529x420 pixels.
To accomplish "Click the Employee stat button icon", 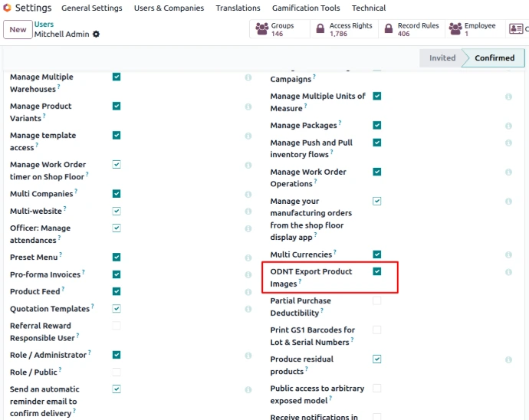I will [x=455, y=29].
